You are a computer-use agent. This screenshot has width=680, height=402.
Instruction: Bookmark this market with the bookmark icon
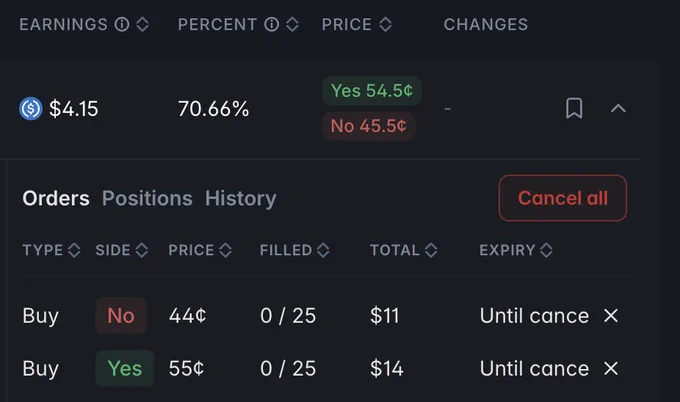coord(574,108)
